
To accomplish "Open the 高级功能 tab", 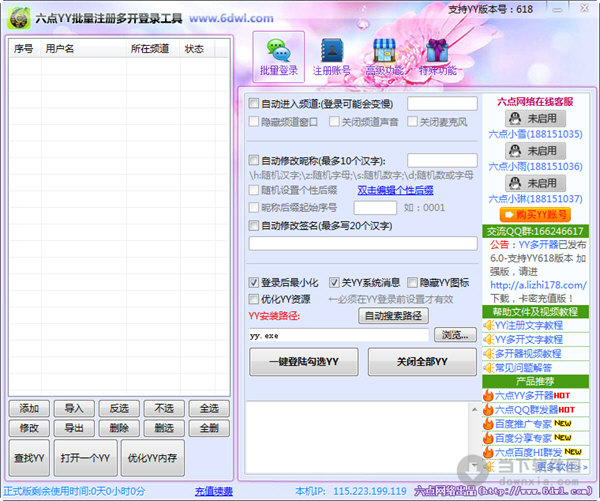I will (385, 57).
